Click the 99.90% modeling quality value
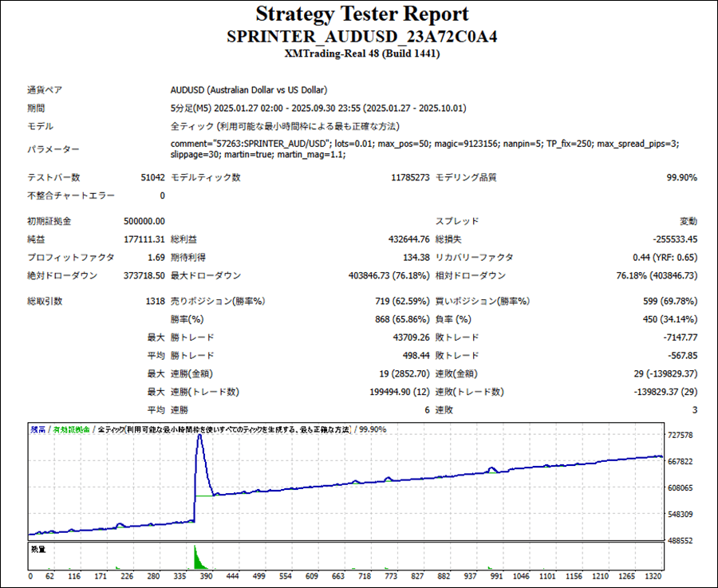The width and height of the screenshot is (718, 588). (x=681, y=178)
